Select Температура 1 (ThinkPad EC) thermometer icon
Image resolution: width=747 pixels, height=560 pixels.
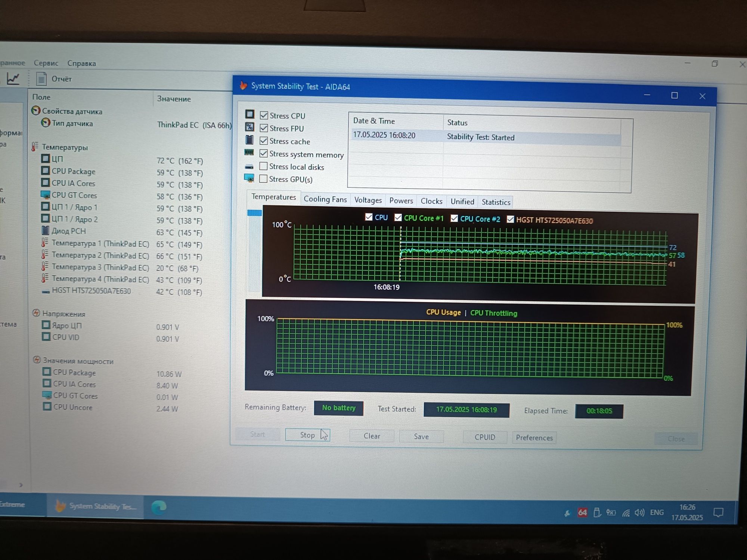click(x=45, y=243)
